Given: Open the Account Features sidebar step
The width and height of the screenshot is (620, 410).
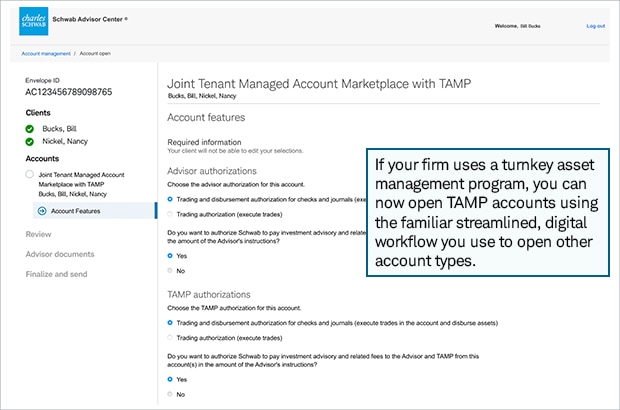Looking at the screenshot, I should 95,211.
